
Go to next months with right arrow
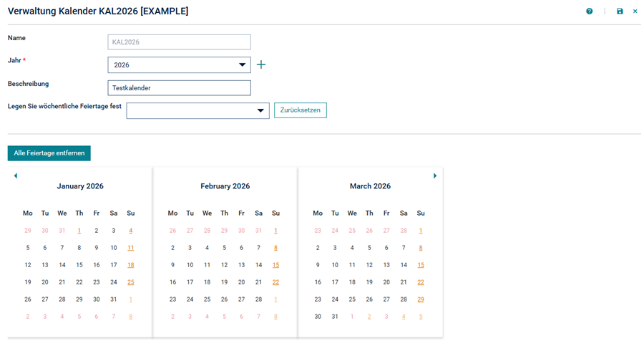(x=435, y=176)
